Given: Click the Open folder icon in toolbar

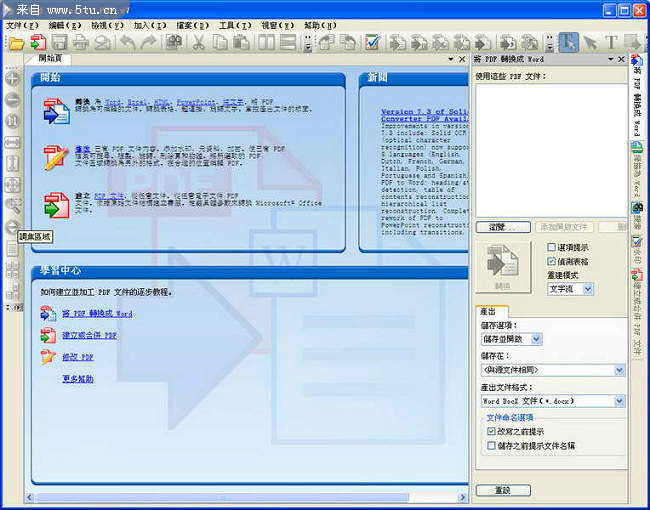Looking at the screenshot, I should [16, 43].
